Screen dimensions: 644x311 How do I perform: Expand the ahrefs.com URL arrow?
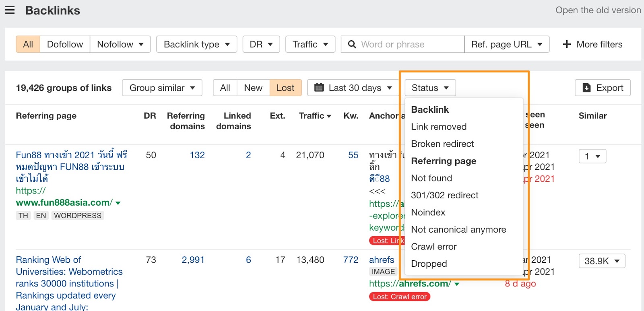pyautogui.click(x=457, y=284)
